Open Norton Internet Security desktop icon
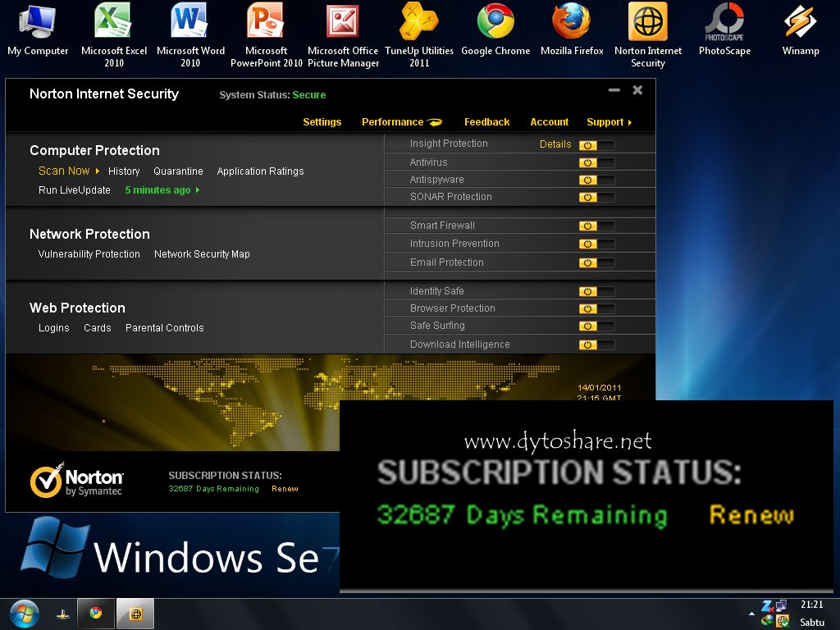The width and height of the screenshot is (840, 630). 648,34
